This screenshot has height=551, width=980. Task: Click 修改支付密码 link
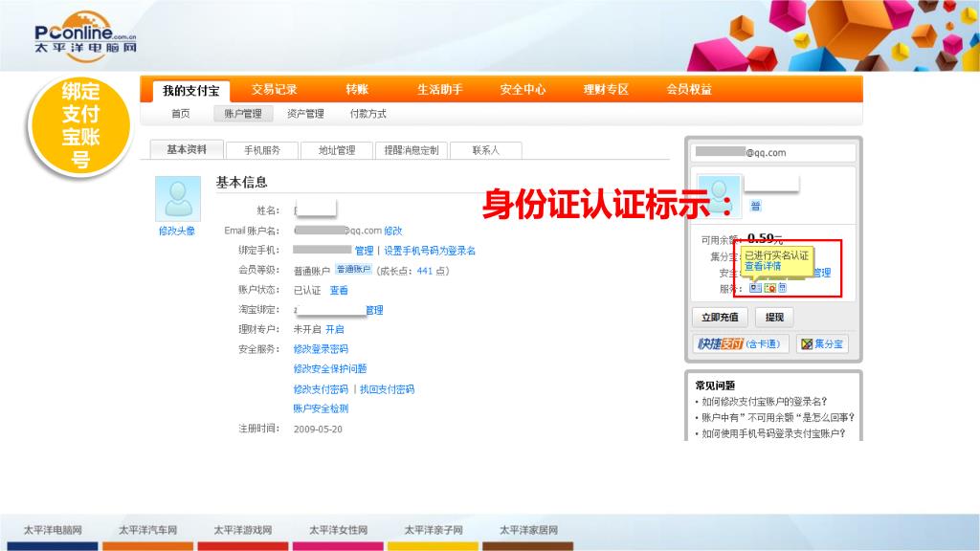(x=321, y=389)
